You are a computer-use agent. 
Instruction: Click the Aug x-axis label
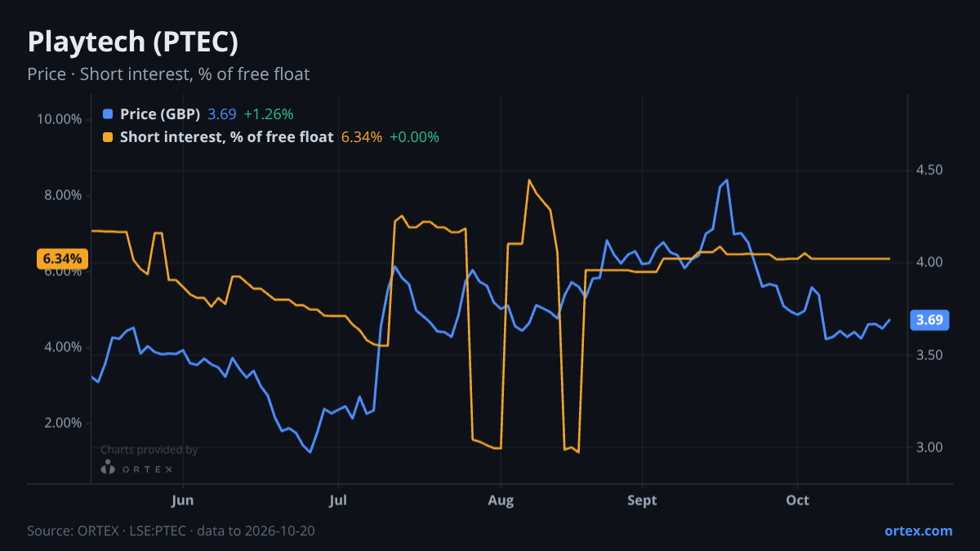(x=501, y=500)
